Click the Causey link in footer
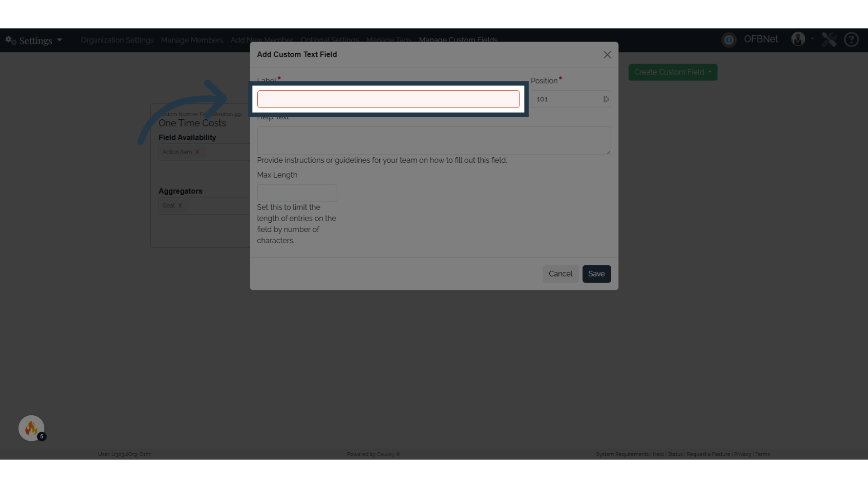The height and width of the screenshot is (488, 868). [x=385, y=454]
